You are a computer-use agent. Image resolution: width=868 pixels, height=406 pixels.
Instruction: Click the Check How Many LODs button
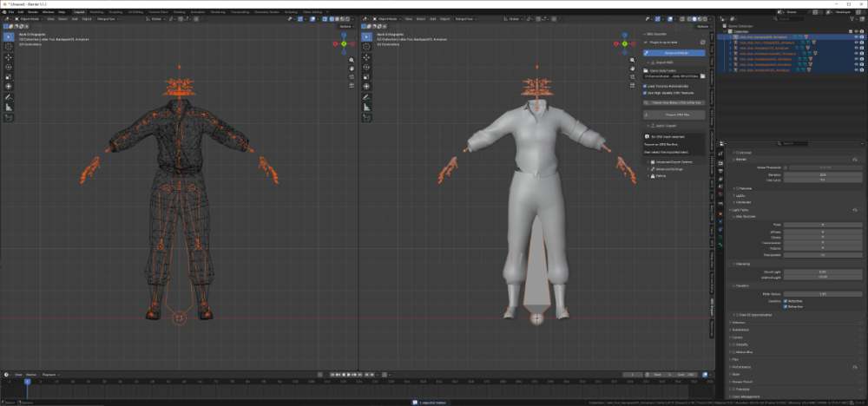coord(674,102)
